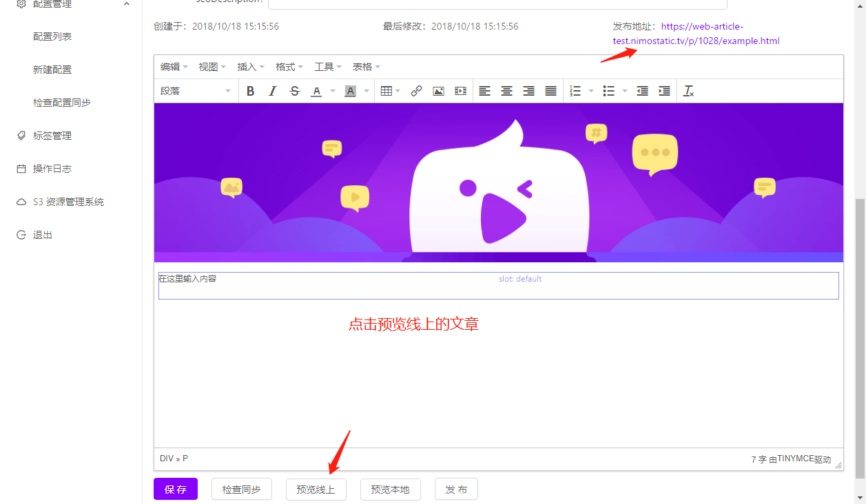Create a numbered list
Screen dimensions: 866x504
[x=576, y=91]
